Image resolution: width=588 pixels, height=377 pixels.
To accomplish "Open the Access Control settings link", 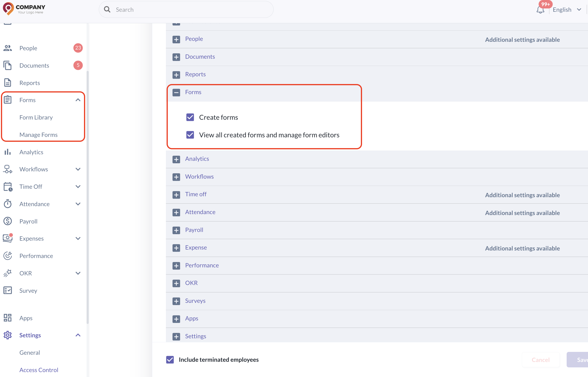I will point(39,370).
